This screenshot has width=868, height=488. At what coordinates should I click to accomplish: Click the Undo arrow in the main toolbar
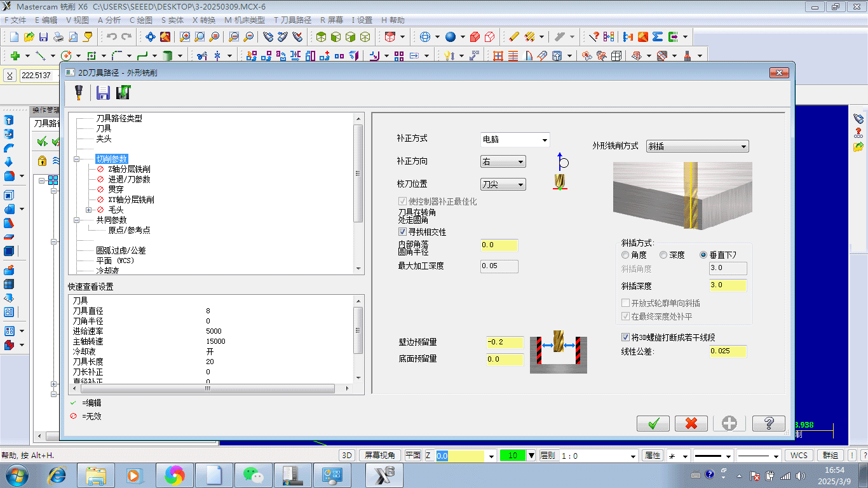pos(112,37)
